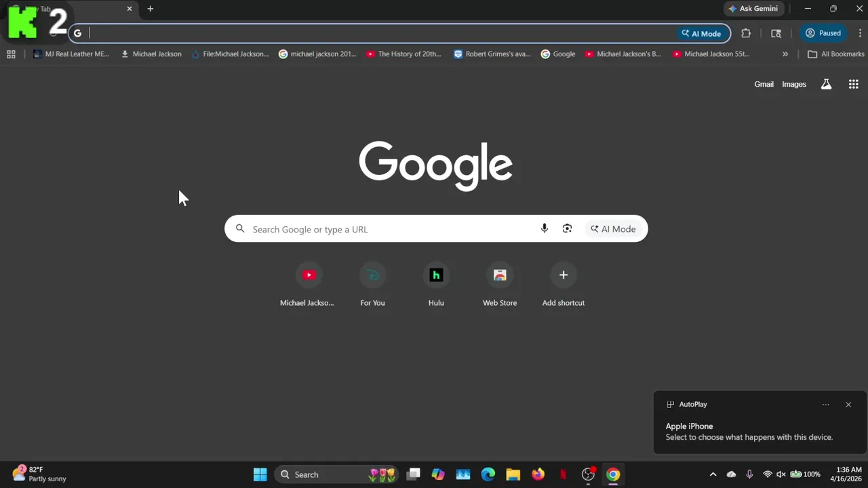Viewport: 868px width, 488px height.
Task: Click the Ask Gemini button
Action: tap(753, 9)
